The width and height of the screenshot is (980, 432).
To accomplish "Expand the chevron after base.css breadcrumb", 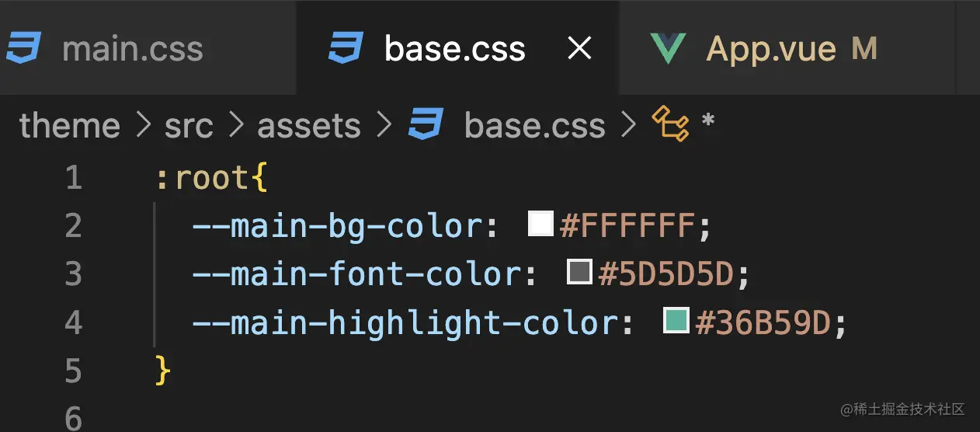I will (629, 125).
